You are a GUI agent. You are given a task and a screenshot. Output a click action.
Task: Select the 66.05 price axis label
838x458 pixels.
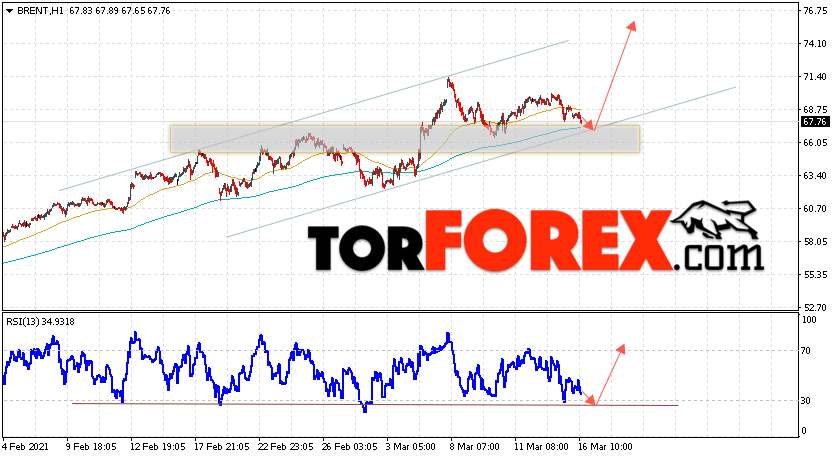click(815, 143)
